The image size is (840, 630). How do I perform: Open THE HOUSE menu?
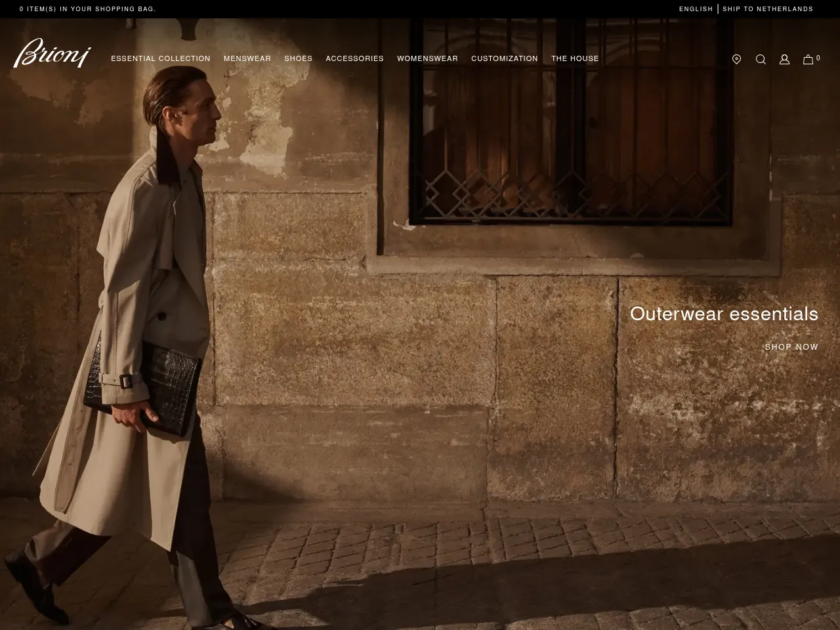coord(575,58)
